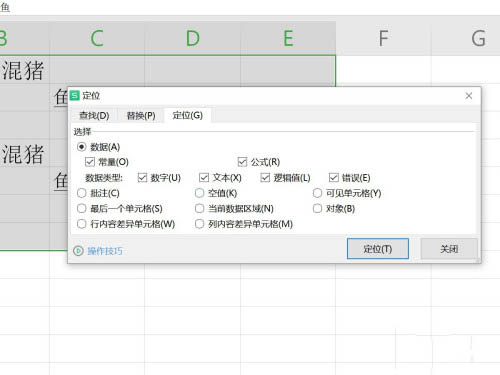Image resolution: width=500 pixels, height=375 pixels.
Task: Open the 操作技巧 tips link
Action: [x=105, y=251]
